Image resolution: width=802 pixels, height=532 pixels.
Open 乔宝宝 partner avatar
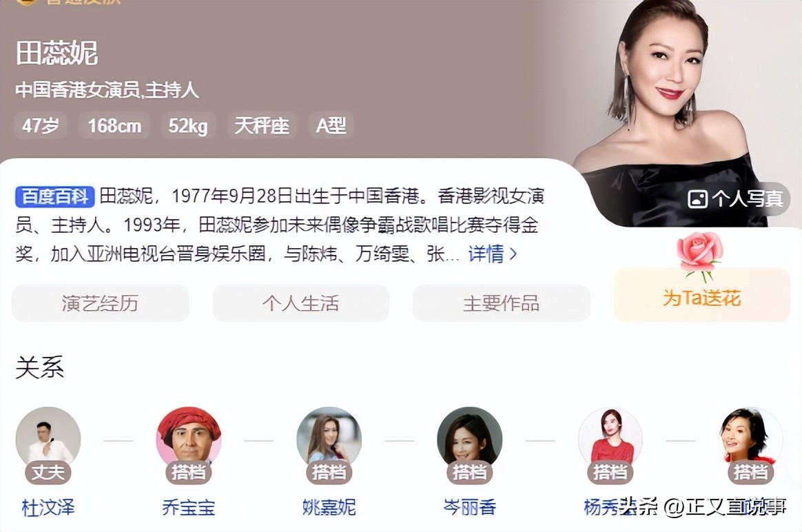(189, 439)
